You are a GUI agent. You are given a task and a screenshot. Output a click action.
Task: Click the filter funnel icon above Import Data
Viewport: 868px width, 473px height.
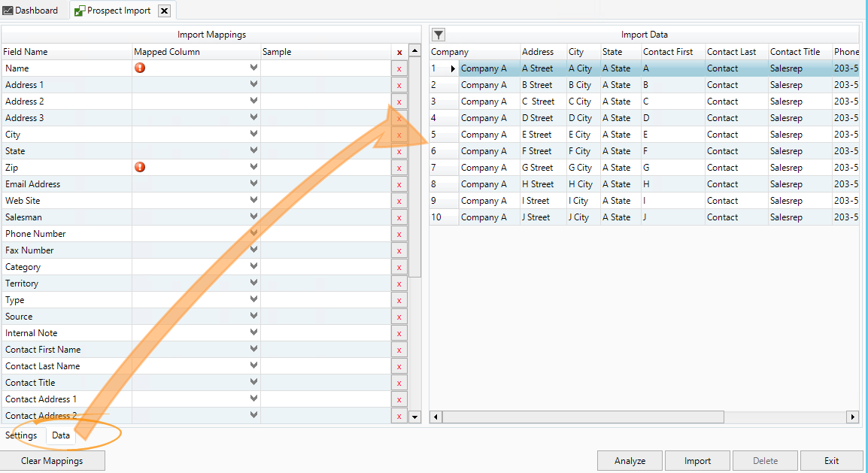[x=439, y=35]
